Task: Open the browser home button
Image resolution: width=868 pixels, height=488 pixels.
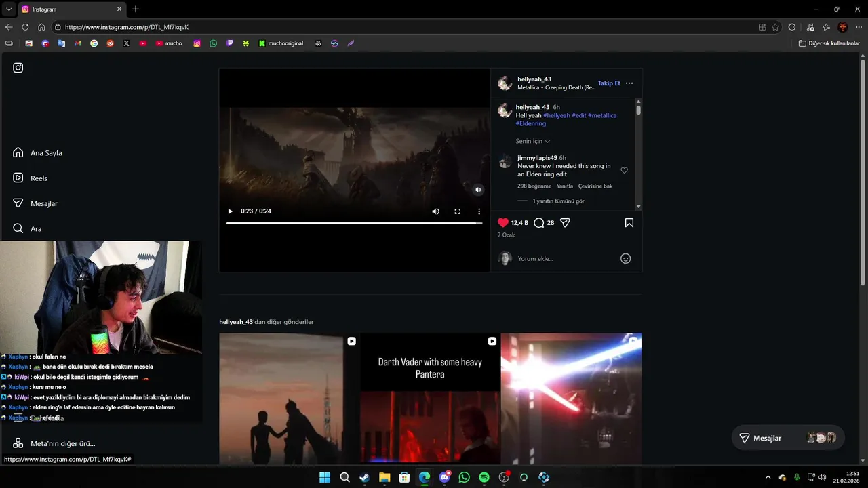Action: (x=41, y=27)
